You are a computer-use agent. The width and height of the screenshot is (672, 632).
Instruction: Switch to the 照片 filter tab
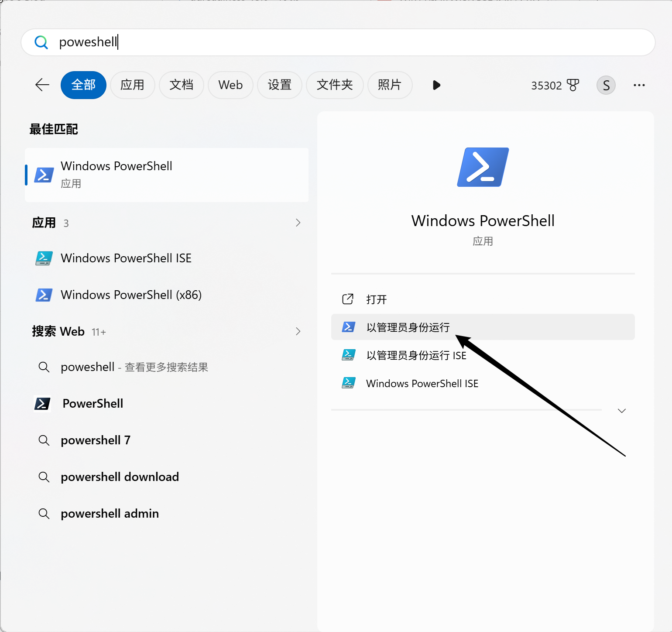(390, 85)
